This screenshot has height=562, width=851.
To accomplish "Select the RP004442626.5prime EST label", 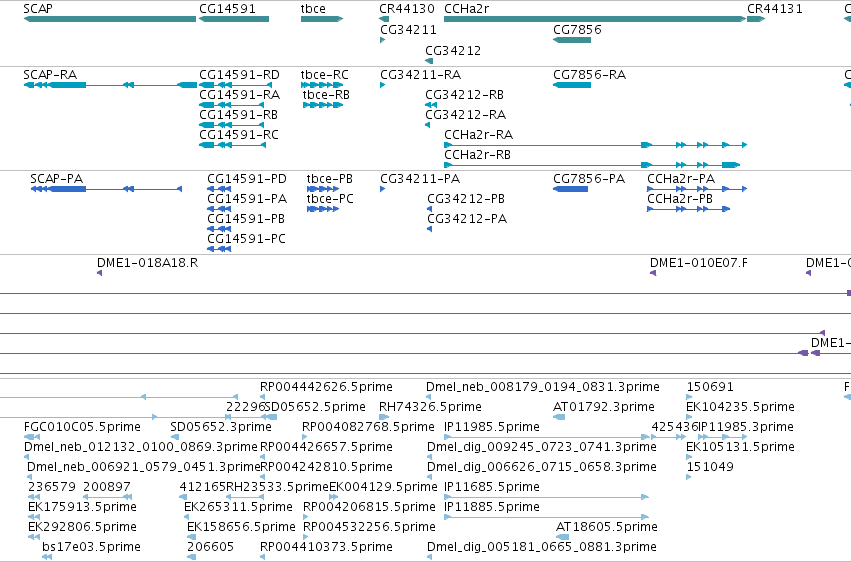I will click(x=326, y=387).
